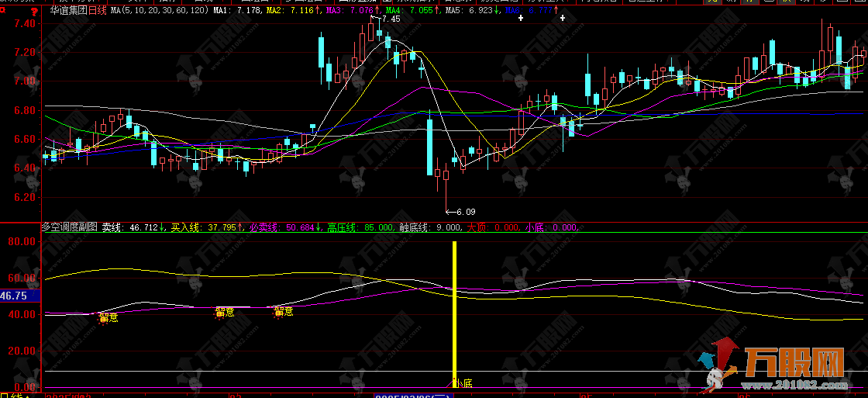Image resolution: width=868 pixels, height=398 pixels.
Task: Click the middle 留意 star marker
Action: [x=224, y=312]
